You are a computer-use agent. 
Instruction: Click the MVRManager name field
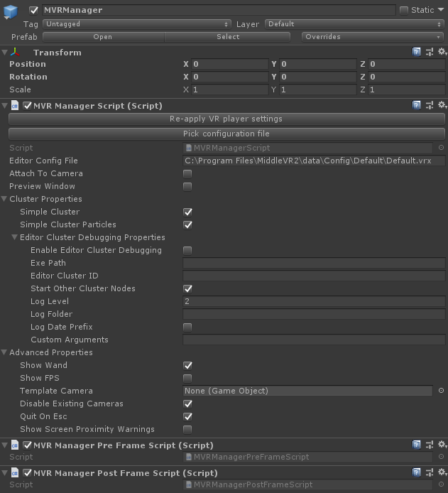[x=219, y=10]
